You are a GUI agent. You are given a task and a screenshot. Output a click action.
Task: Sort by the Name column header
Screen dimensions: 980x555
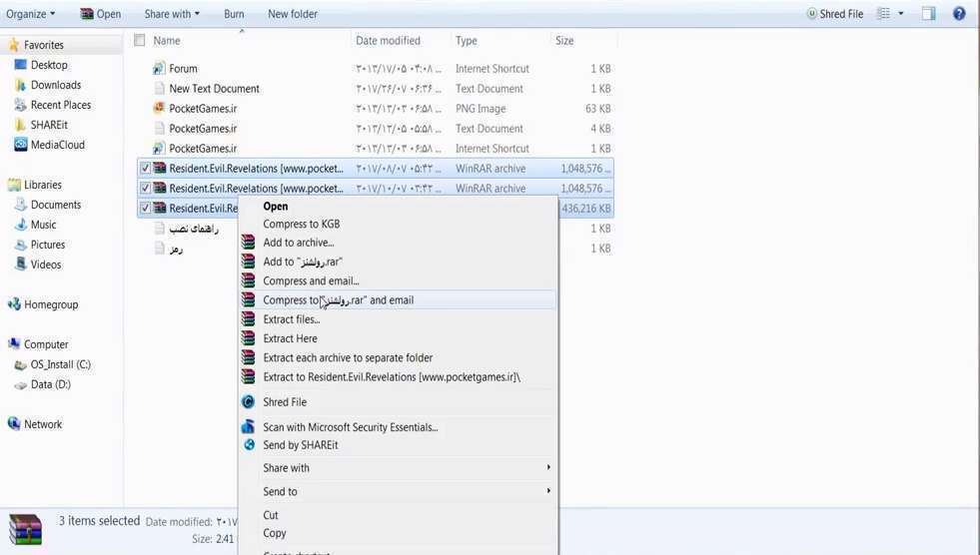click(x=167, y=41)
